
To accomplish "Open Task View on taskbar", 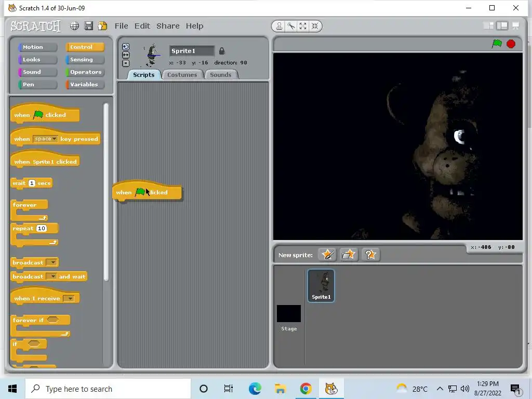I will click(x=229, y=389).
